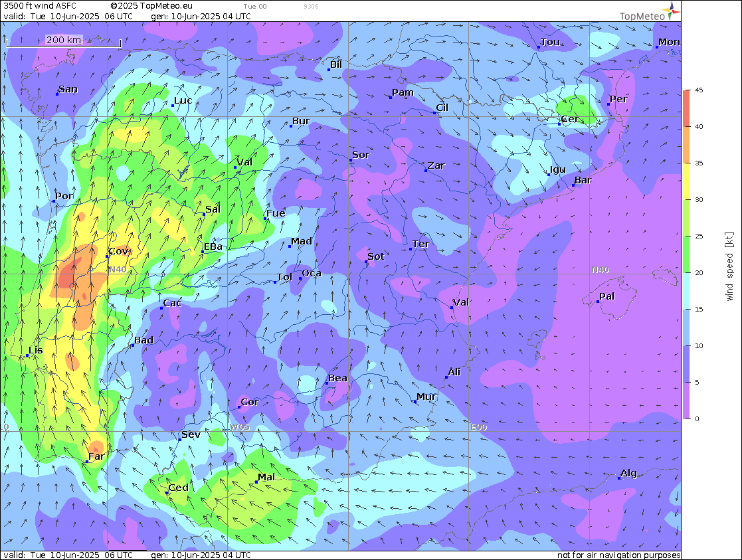The height and width of the screenshot is (560, 742).
Task: Click the 'Bea' city label
Action: click(x=338, y=378)
